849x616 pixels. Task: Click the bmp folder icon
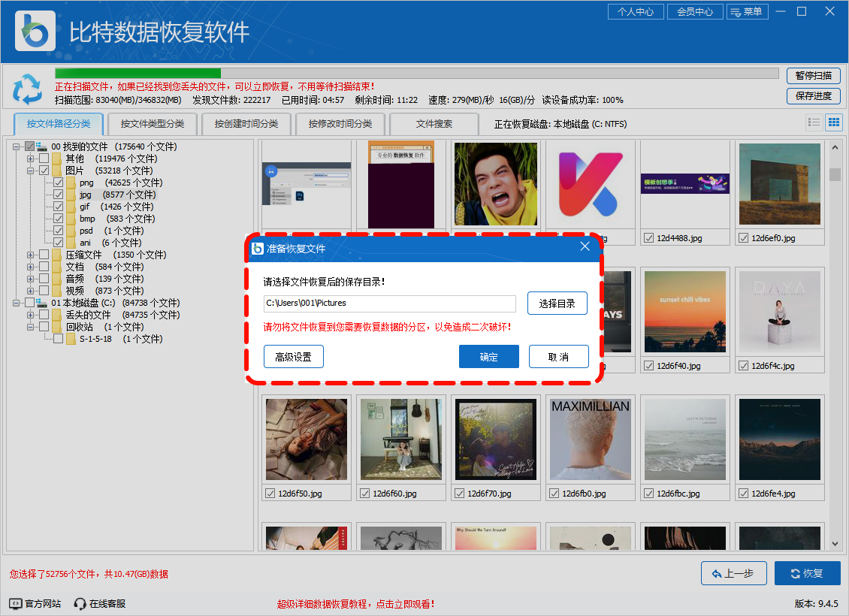coord(71,219)
